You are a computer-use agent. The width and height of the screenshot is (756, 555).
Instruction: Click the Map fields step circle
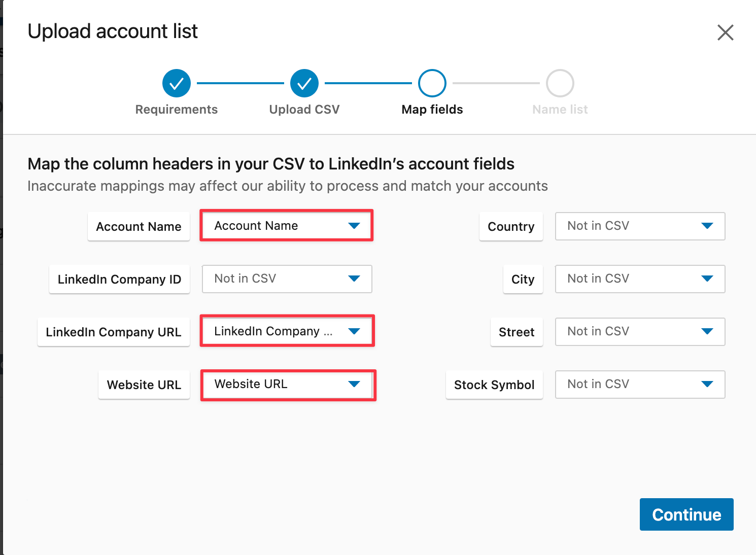pos(432,83)
